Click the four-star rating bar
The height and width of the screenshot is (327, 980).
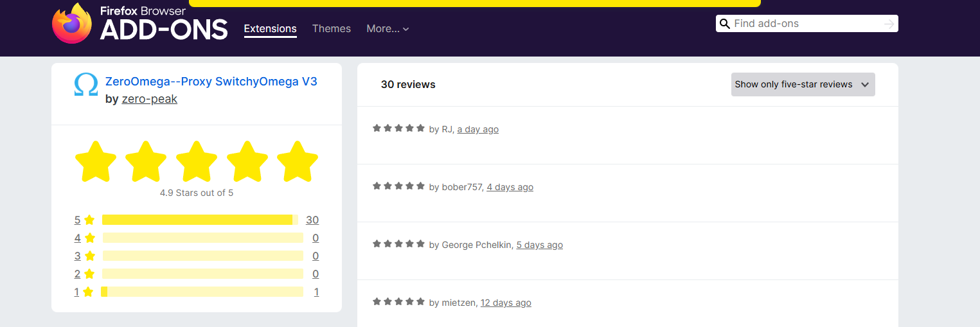click(202, 238)
